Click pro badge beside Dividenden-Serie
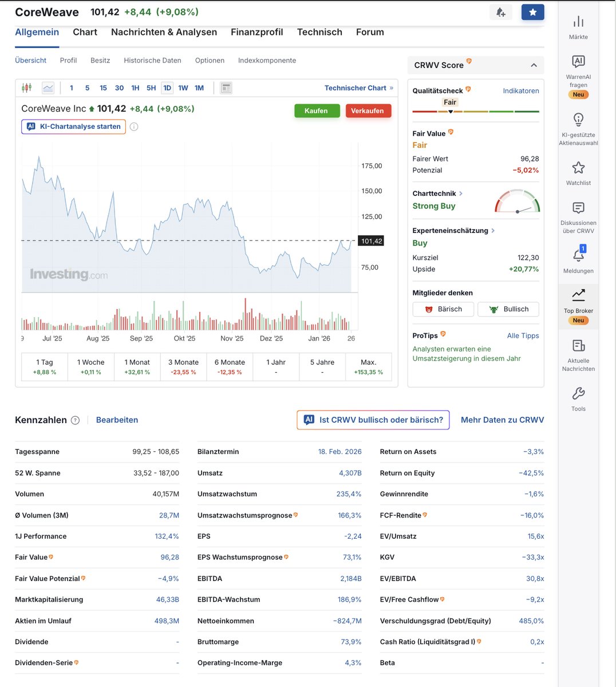Image resolution: width=616 pixels, height=687 pixels. click(x=76, y=662)
